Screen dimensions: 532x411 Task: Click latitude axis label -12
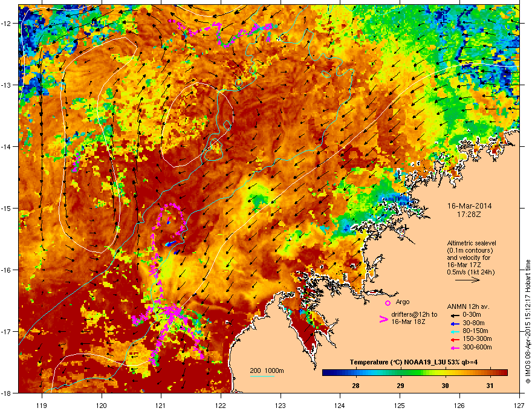6,24
